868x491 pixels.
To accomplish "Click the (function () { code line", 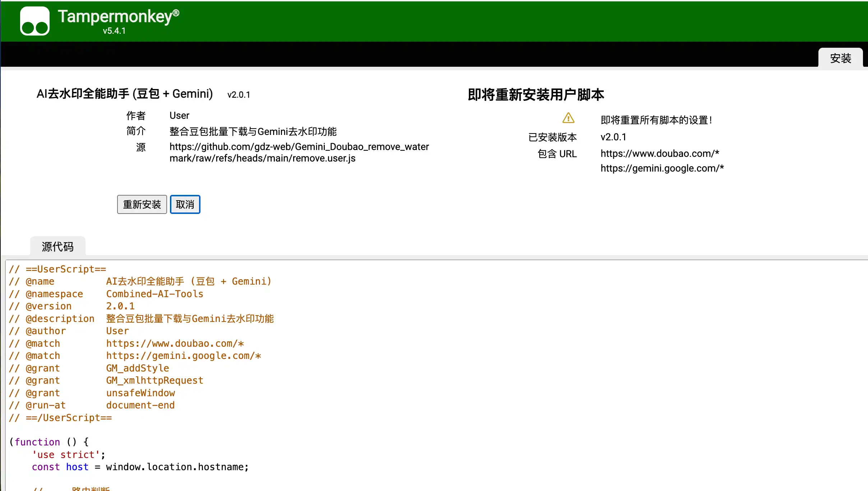I will [49, 442].
